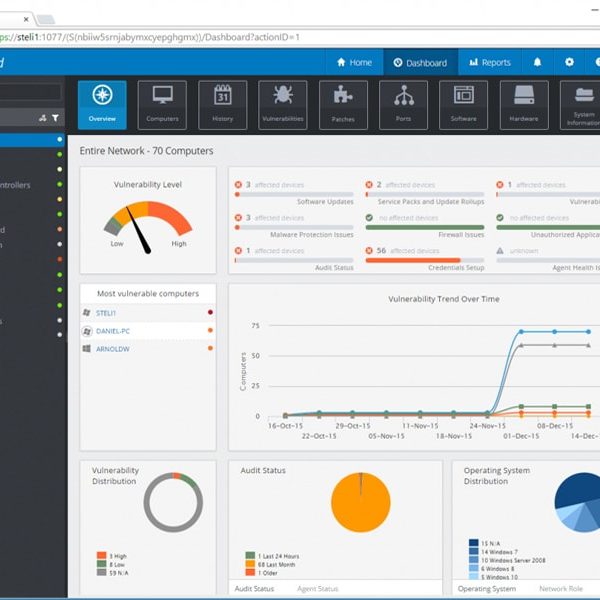Click the Agent Health warning triangle icon
Viewport: 600px width, 600px height.
[500, 251]
